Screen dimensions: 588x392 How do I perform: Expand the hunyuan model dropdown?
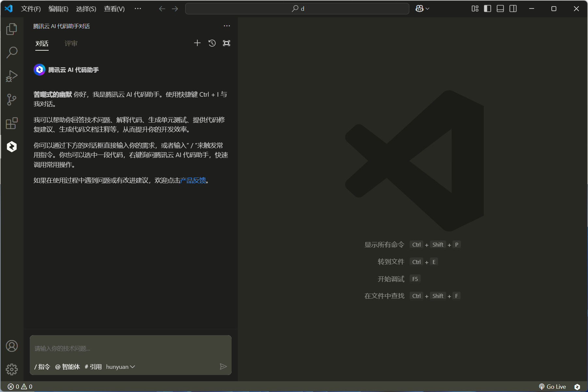point(121,367)
